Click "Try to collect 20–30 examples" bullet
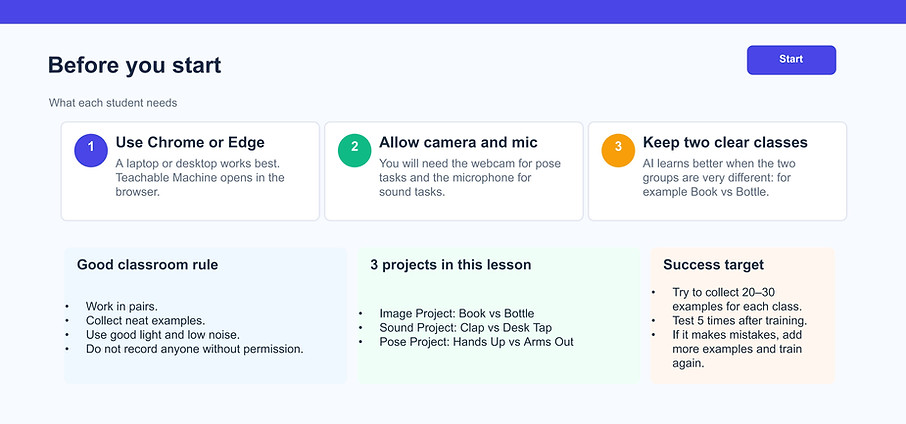 click(x=737, y=299)
